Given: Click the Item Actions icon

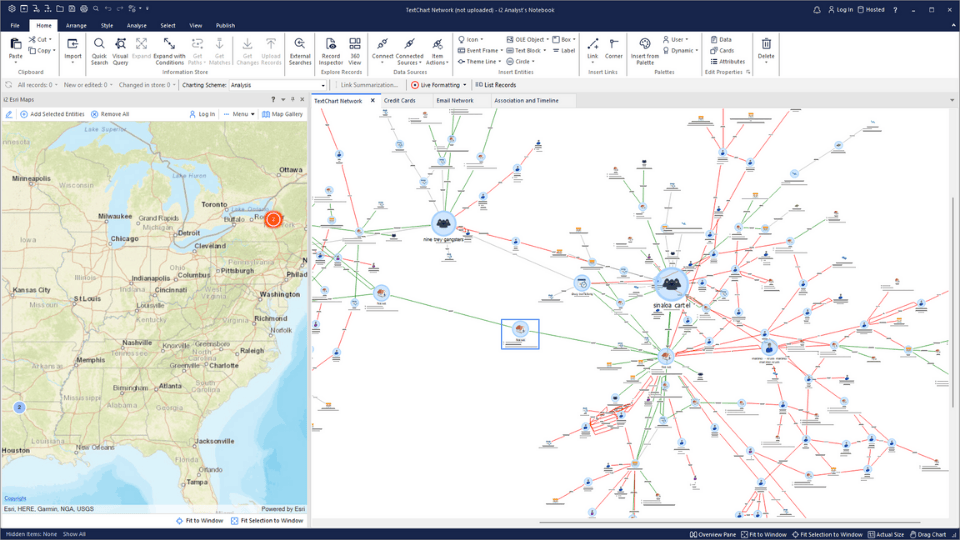Looking at the screenshot, I should coord(437,44).
